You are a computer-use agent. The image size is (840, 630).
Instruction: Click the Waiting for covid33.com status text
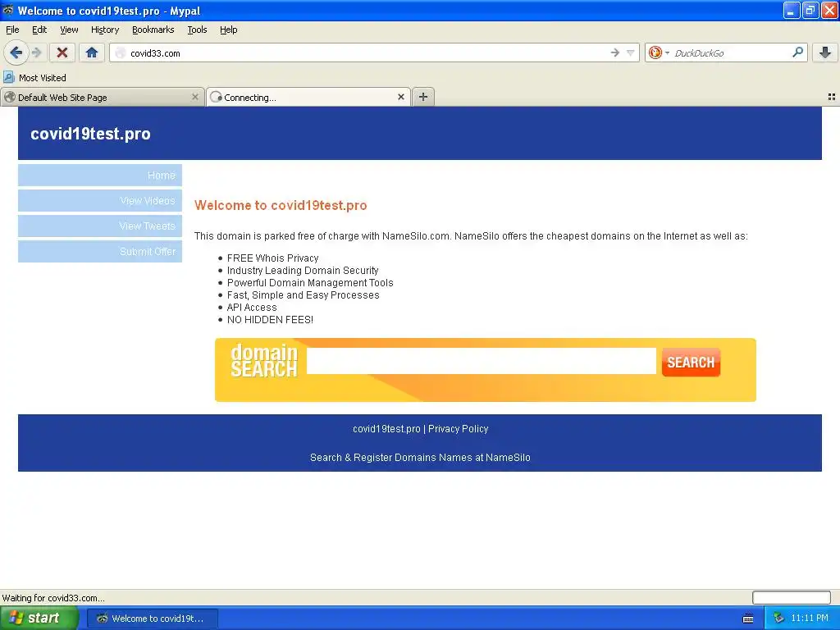tap(53, 598)
